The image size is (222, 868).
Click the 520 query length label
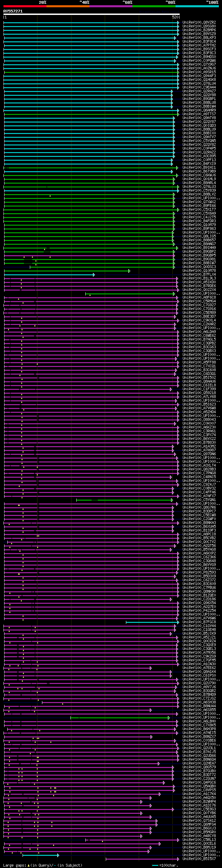[175, 17]
